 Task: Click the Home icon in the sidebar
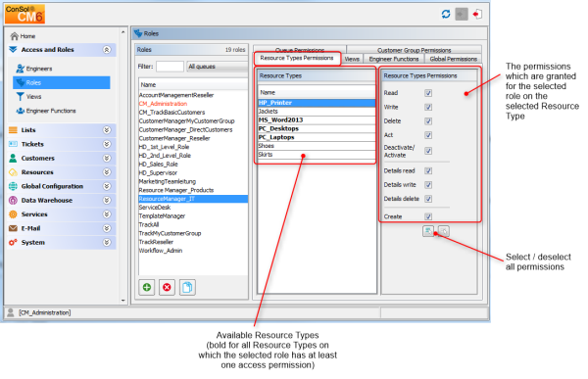pos(15,36)
